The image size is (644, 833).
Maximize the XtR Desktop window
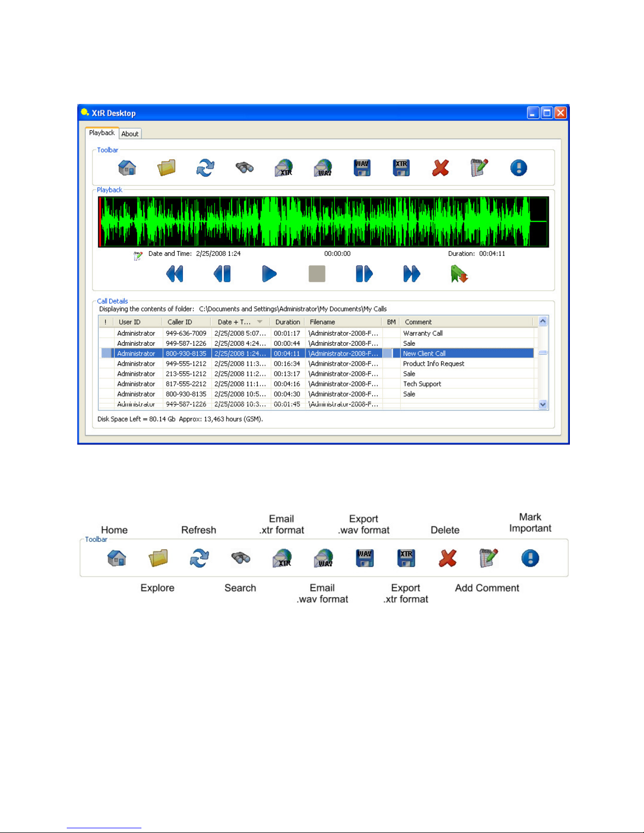547,112
